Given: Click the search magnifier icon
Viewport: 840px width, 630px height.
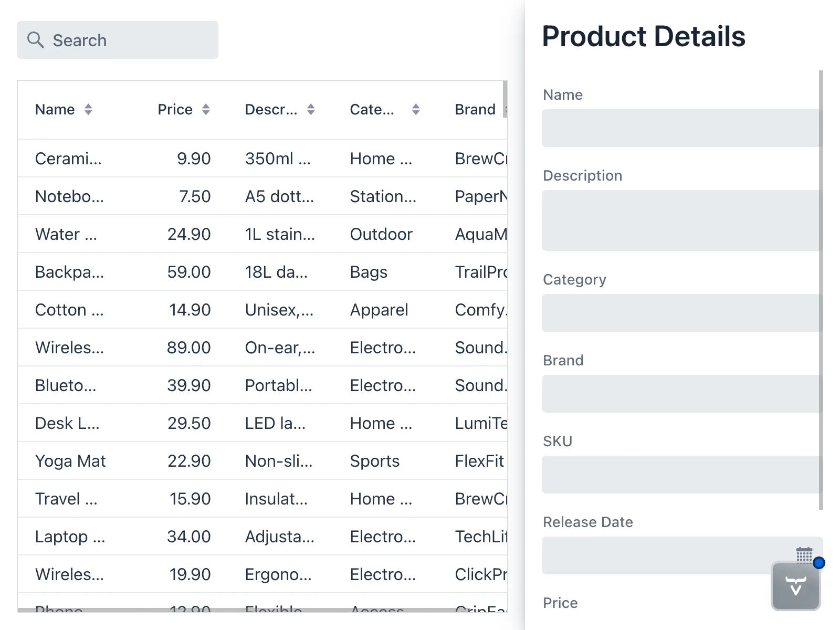Looking at the screenshot, I should pos(35,40).
